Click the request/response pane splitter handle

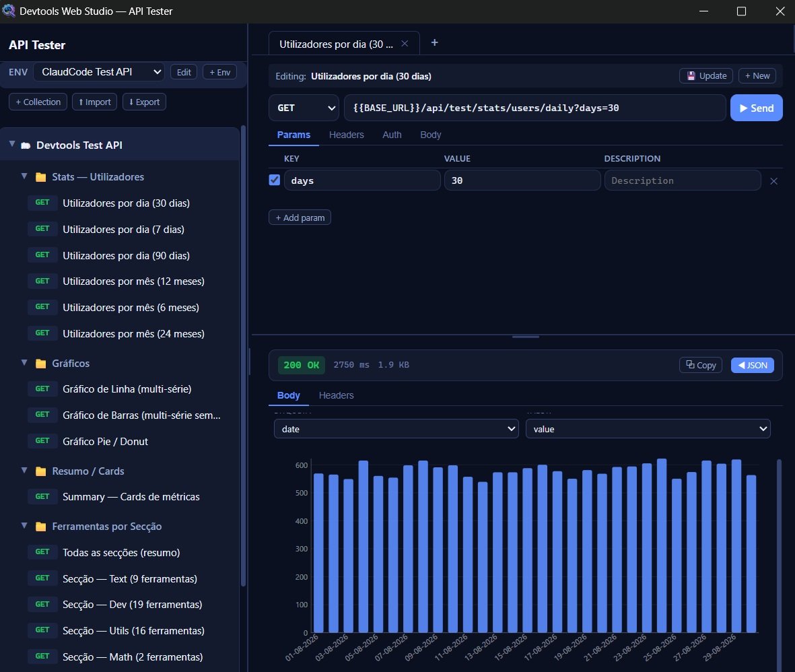pos(526,336)
